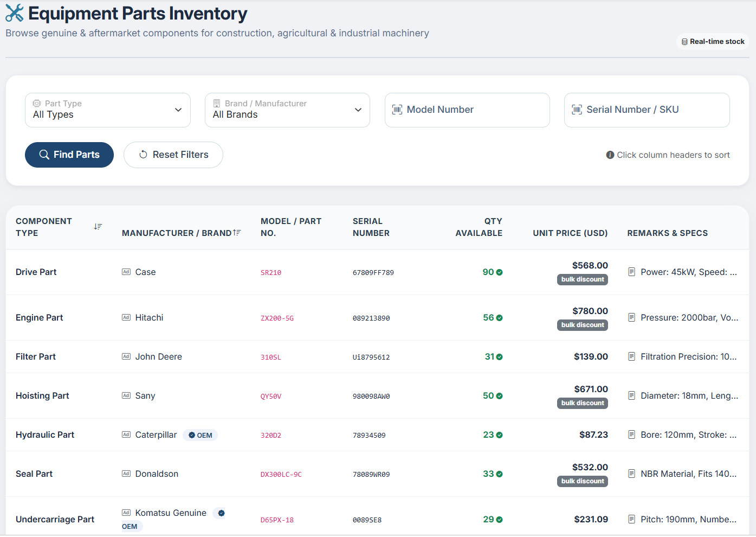Expand the Brand / Manufacturer dropdown
Screen dimensions: 756x537
tap(287, 110)
